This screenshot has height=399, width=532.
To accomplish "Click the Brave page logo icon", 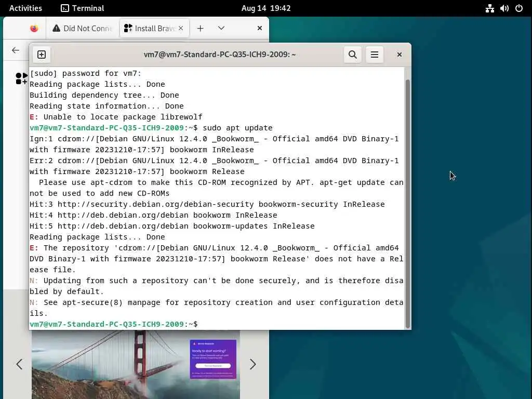I will point(21,78).
